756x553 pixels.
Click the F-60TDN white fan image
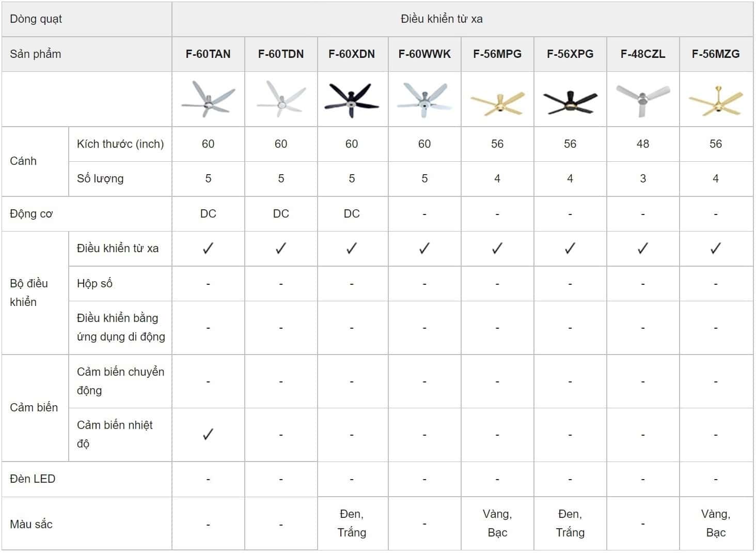(281, 99)
